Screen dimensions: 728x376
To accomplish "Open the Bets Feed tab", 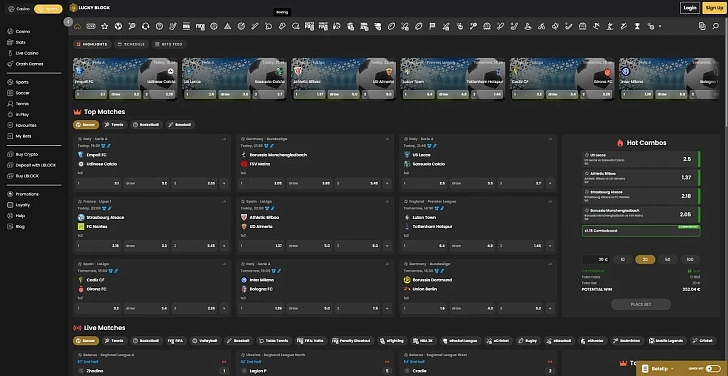I will tap(169, 45).
